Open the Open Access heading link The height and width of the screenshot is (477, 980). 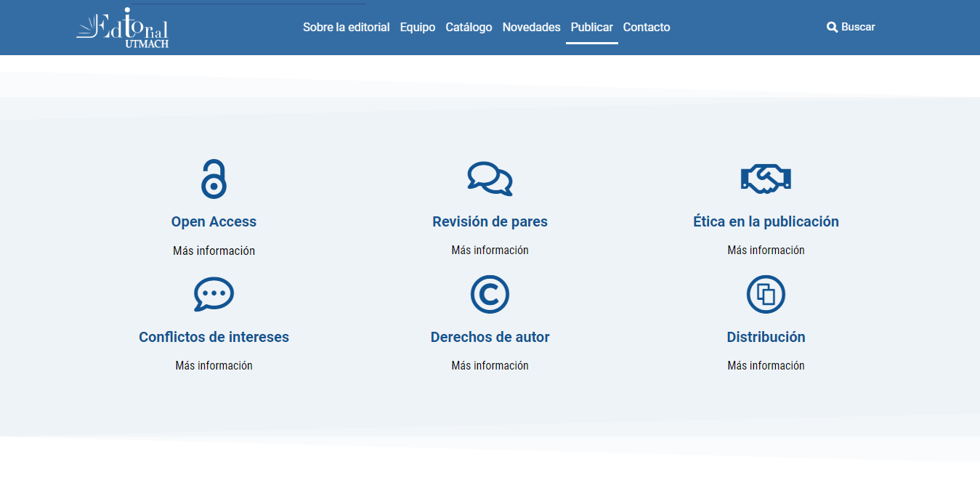(214, 221)
